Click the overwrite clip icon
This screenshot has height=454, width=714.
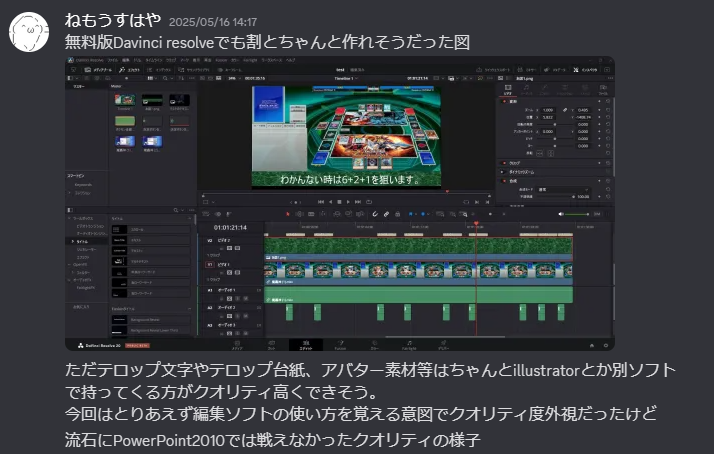pos(348,214)
